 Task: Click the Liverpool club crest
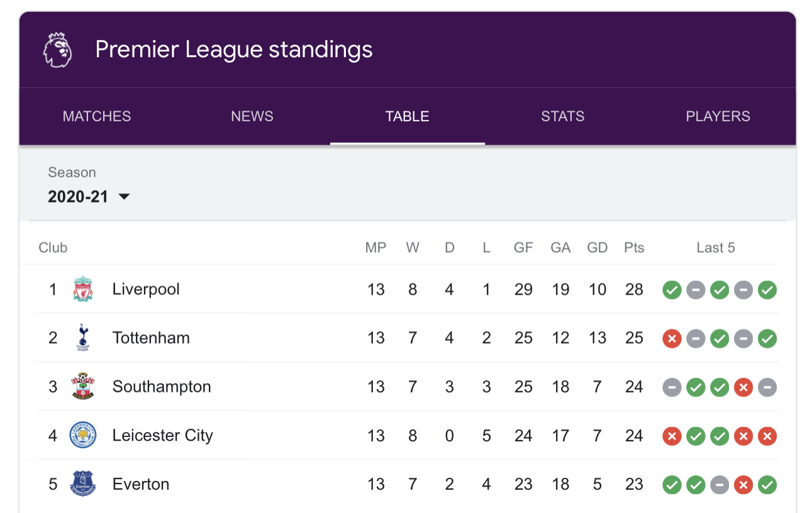point(82,290)
